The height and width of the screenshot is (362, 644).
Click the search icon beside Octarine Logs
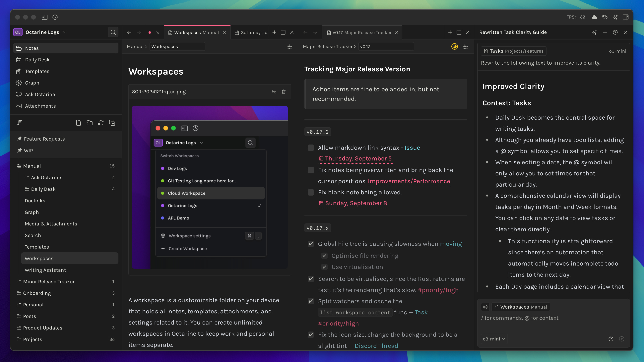[x=113, y=32]
